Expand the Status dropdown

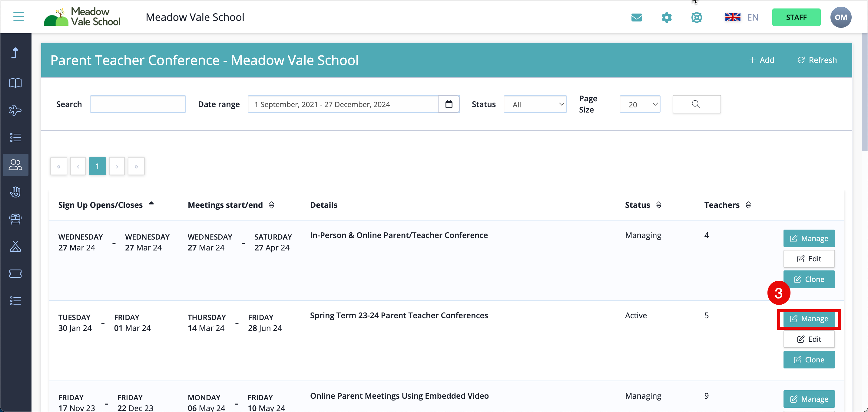(535, 104)
